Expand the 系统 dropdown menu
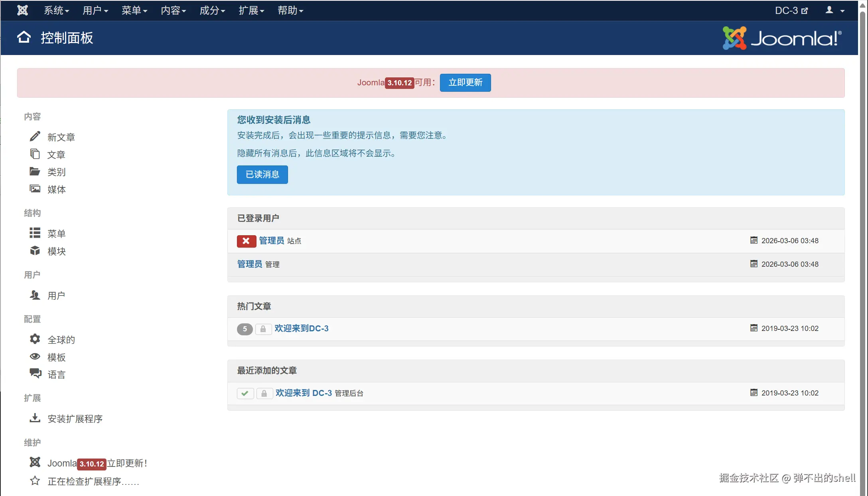The width and height of the screenshot is (868, 496). [x=56, y=10]
